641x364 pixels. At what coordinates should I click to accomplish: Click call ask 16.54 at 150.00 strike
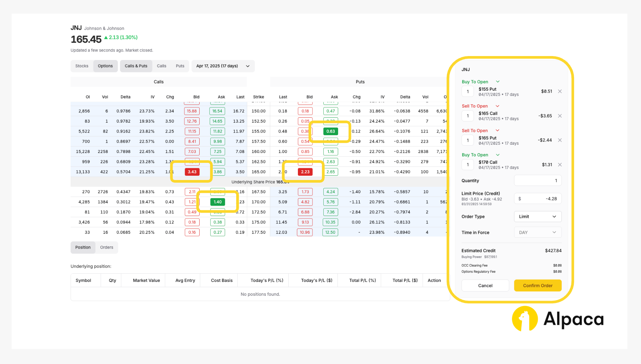point(217,111)
